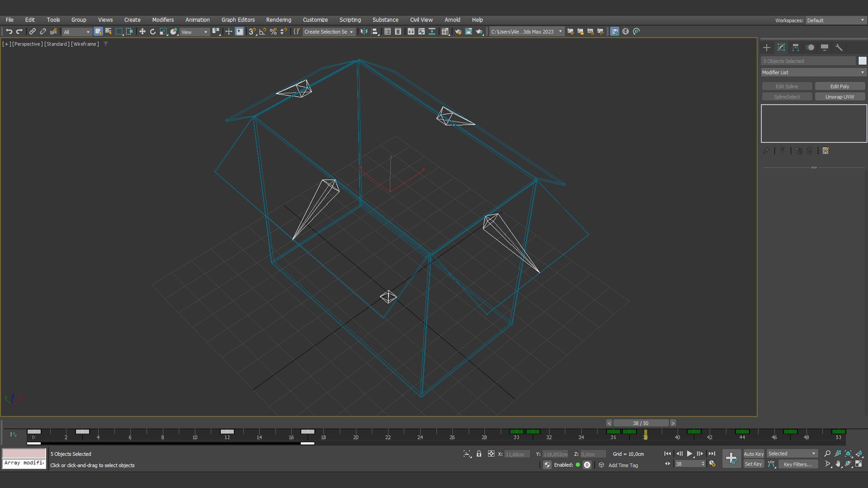Toggle the Selection Lock padlock
Screen dimensions: 868x488
coord(479,454)
